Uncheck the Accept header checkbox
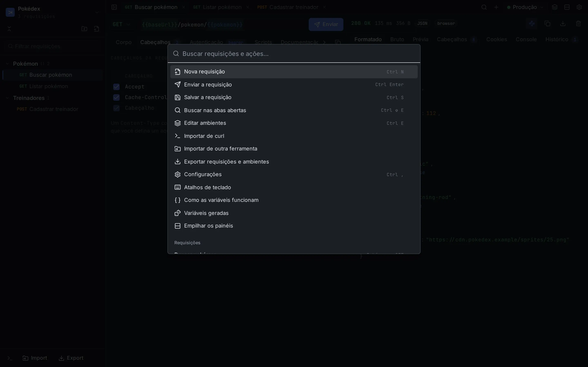The width and height of the screenshot is (588, 367). pyautogui.click(x=116, y=87)
